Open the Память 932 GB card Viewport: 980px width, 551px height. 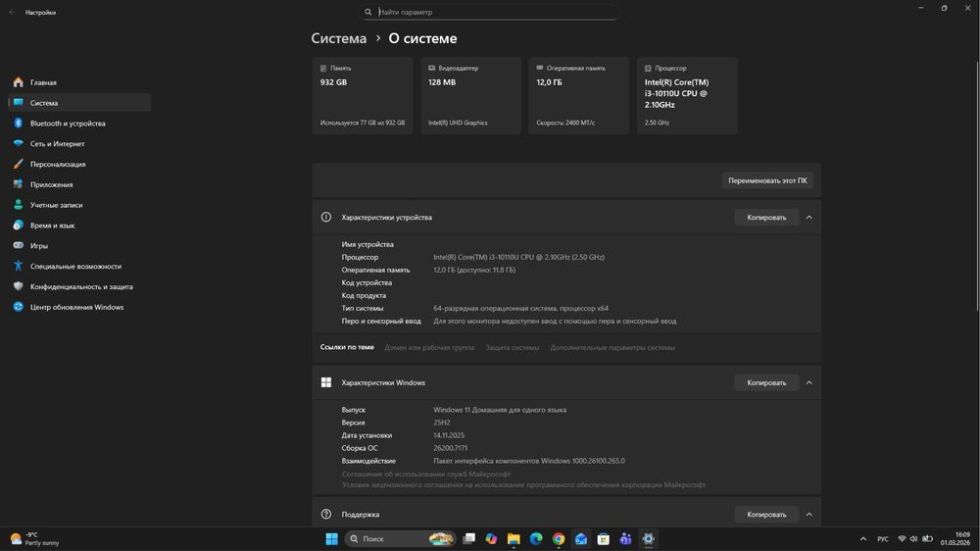[363, 96]
